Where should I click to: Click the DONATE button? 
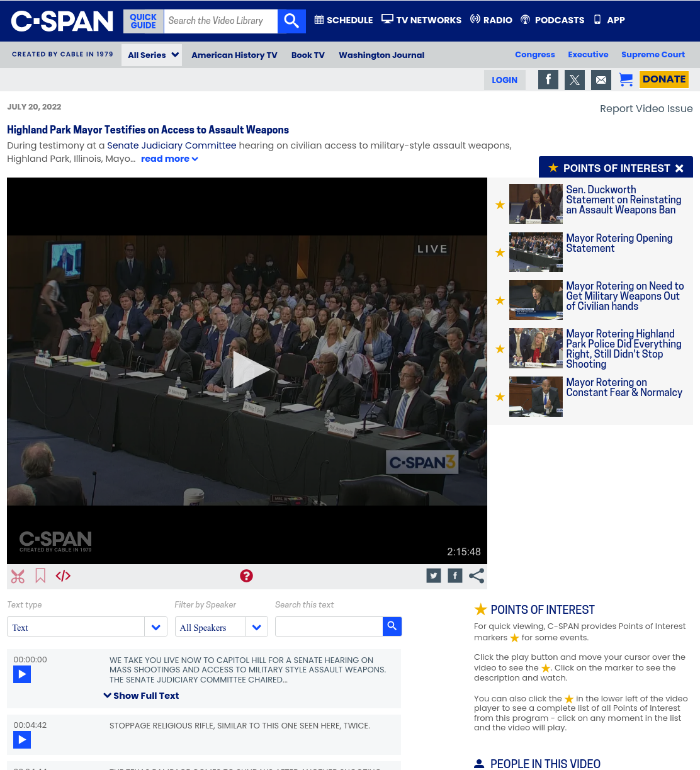pyautogui.click(x=664, y=79)
